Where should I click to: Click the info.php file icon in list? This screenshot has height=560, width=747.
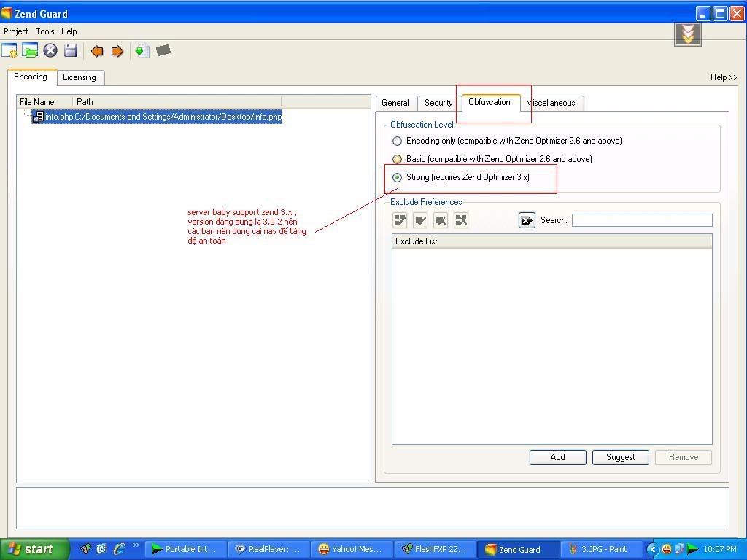pyautogui.click(x=38, y=117)
